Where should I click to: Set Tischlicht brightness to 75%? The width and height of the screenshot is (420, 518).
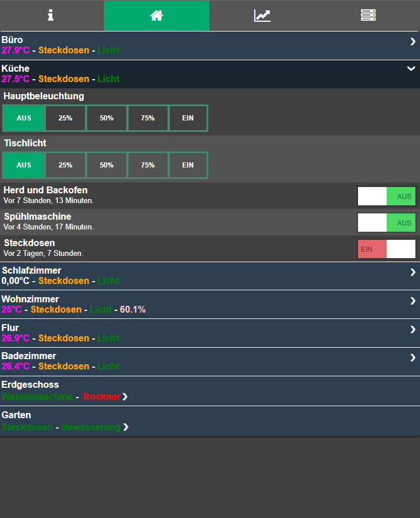(x=148, y=165)
